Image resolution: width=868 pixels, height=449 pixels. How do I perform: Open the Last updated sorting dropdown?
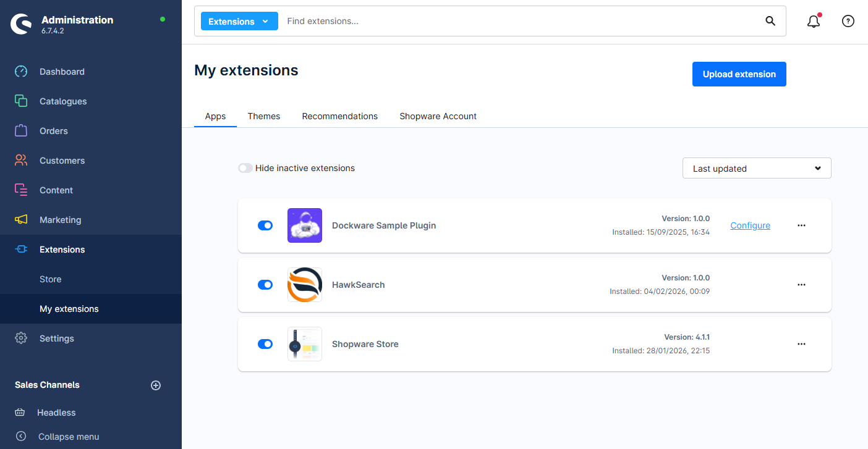757,168
